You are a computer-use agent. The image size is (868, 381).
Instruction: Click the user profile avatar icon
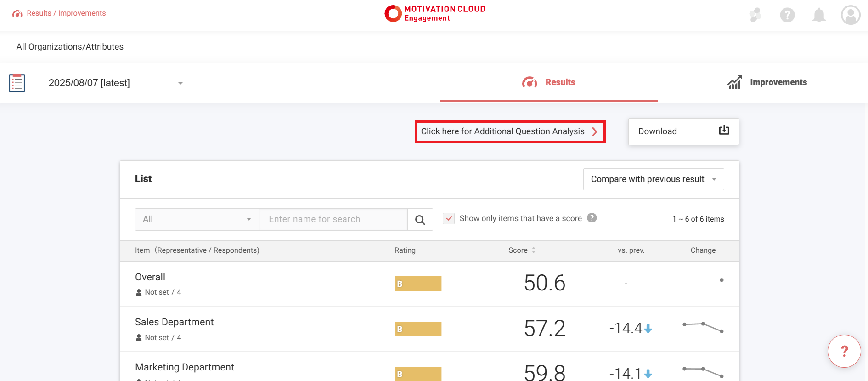[850, 15]
